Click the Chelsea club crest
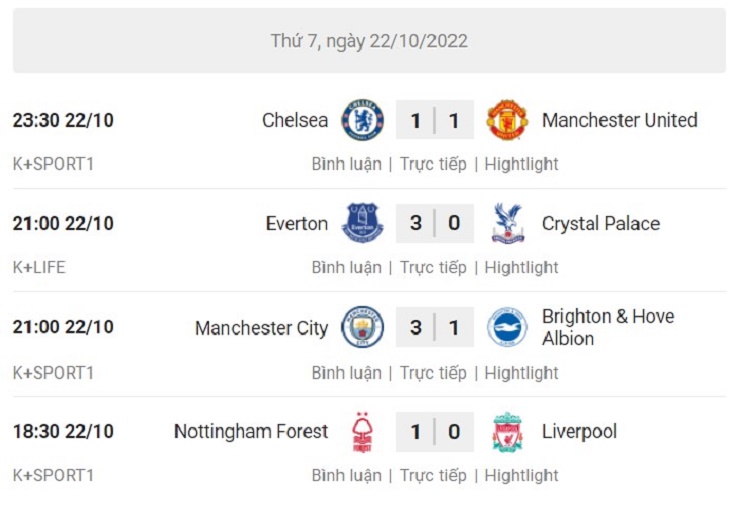 coord(362,120)
